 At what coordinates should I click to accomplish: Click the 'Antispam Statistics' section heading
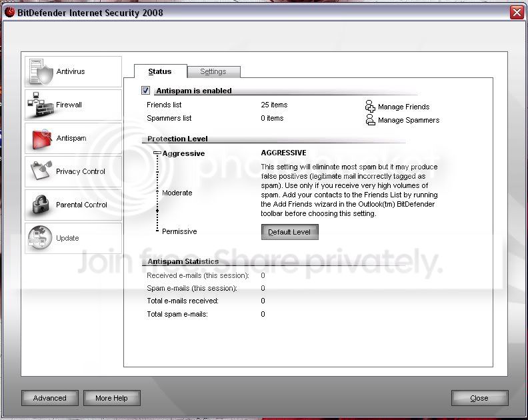[183, 261]
